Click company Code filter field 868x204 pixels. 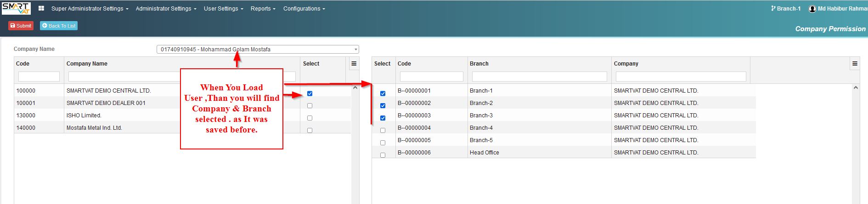[x=39, y=77]
